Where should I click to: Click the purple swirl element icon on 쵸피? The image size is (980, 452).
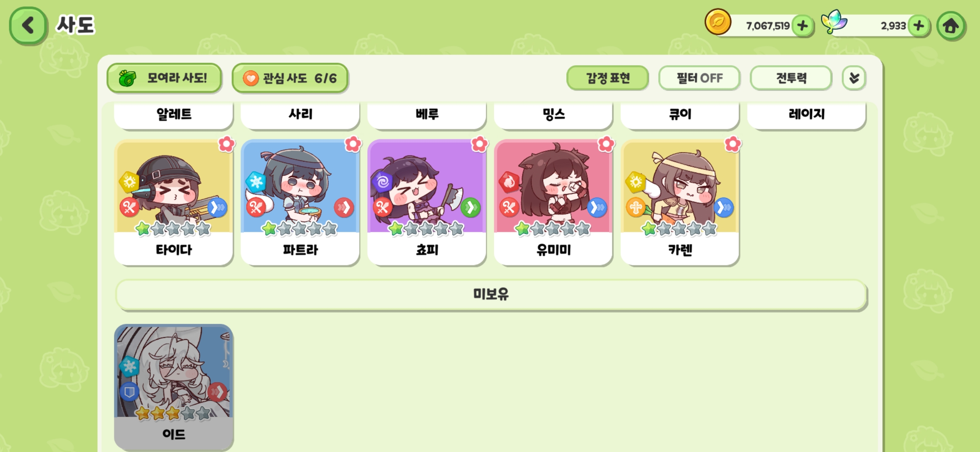pos(382,182)
